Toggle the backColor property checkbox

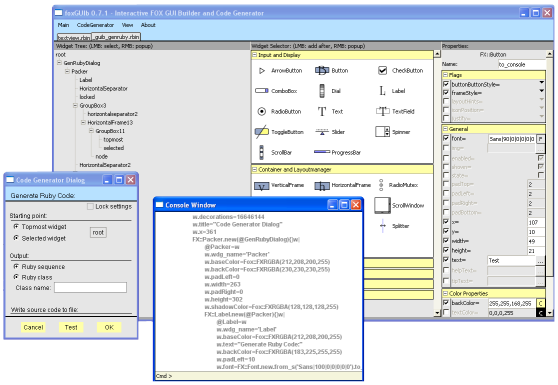pos(446,303)
